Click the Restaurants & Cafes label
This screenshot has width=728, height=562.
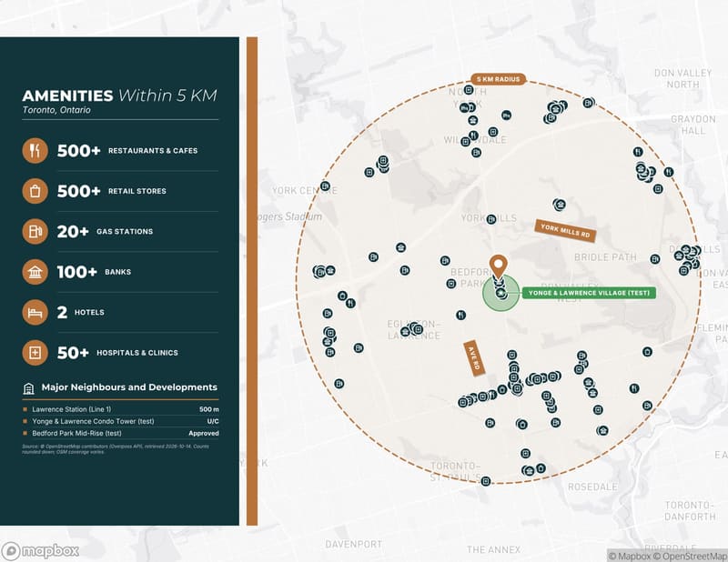click(153, 151)
